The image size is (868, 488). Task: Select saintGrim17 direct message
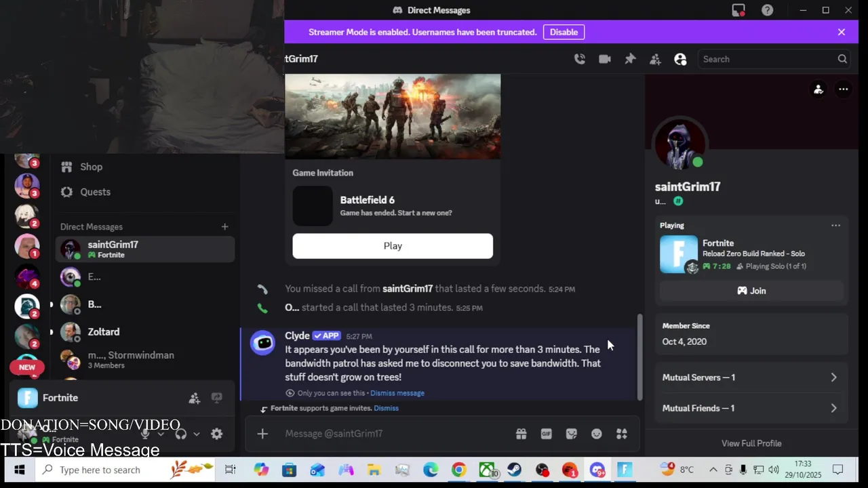click(144, 249)
